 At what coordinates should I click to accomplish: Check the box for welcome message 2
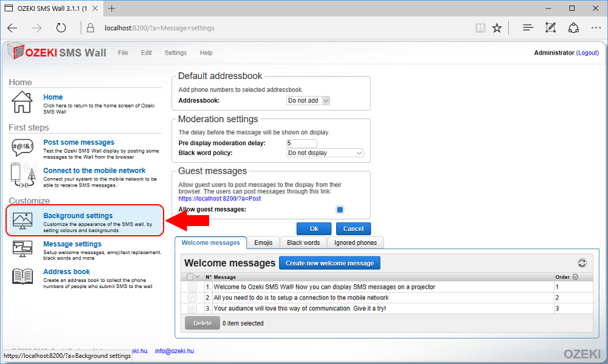192,298
